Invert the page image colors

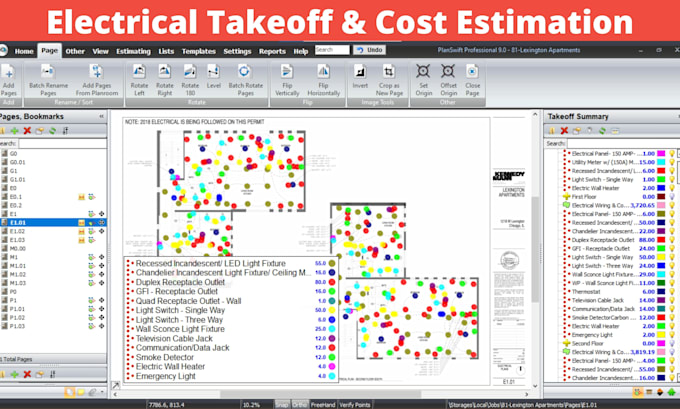click(x=360, y=71)
